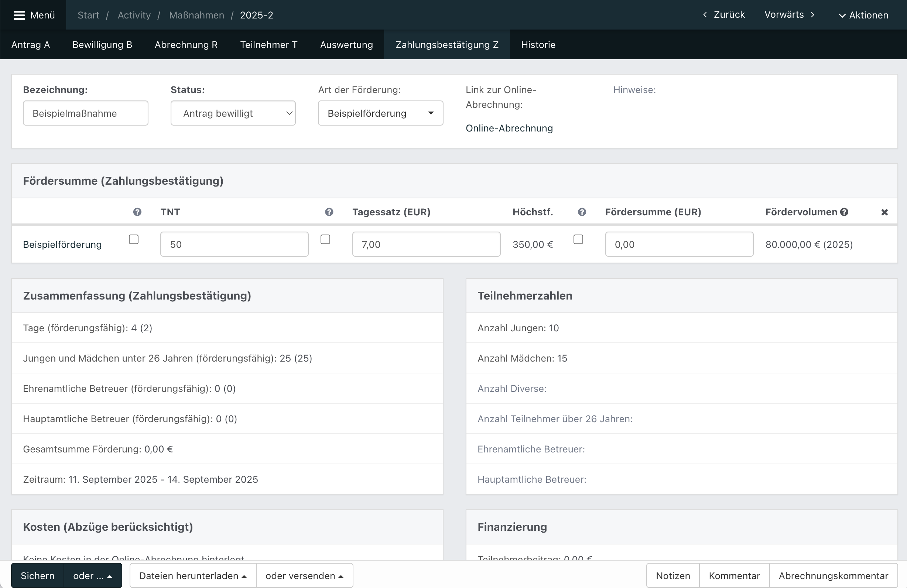Switch to the Antrag A tab
The image size is (907, 588).
31,45
